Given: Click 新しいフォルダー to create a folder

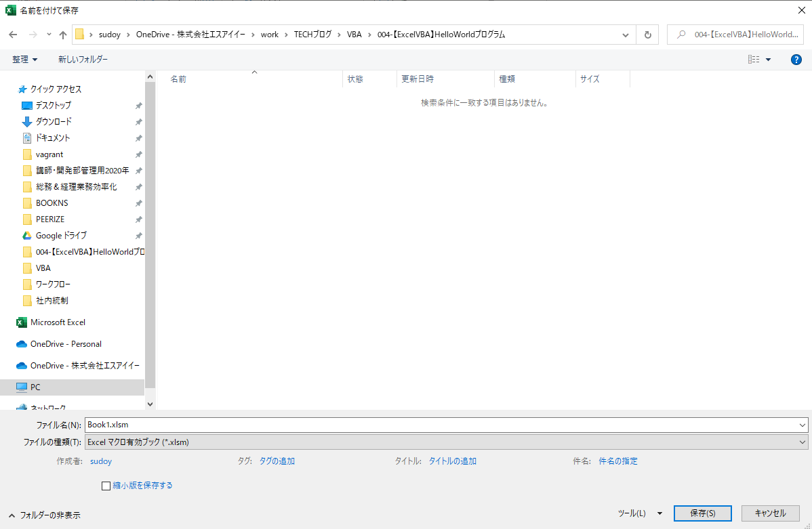Looking at the screenshot, I should 83,60.
